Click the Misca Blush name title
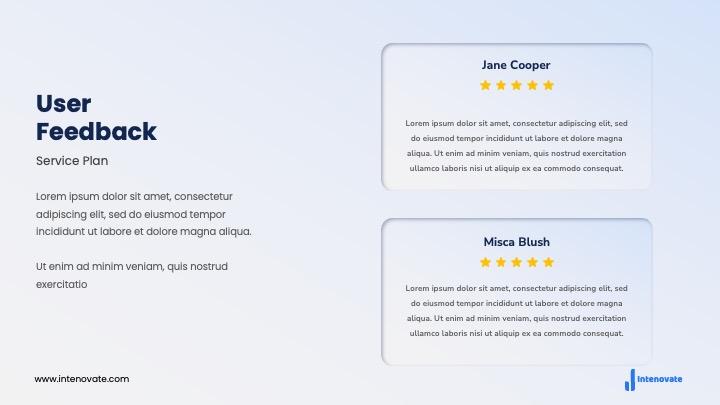This screenshot has width=720, height=405. click(517, 242)
